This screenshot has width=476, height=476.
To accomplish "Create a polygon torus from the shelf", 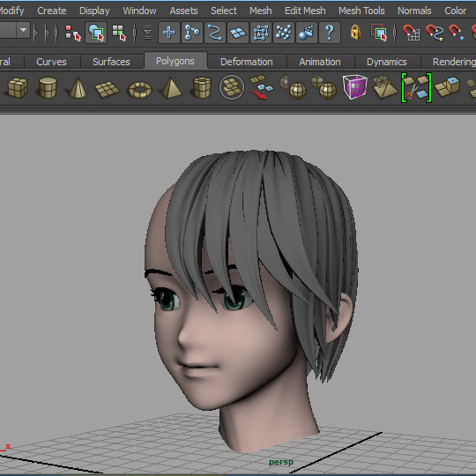I will tap(140, 90).
